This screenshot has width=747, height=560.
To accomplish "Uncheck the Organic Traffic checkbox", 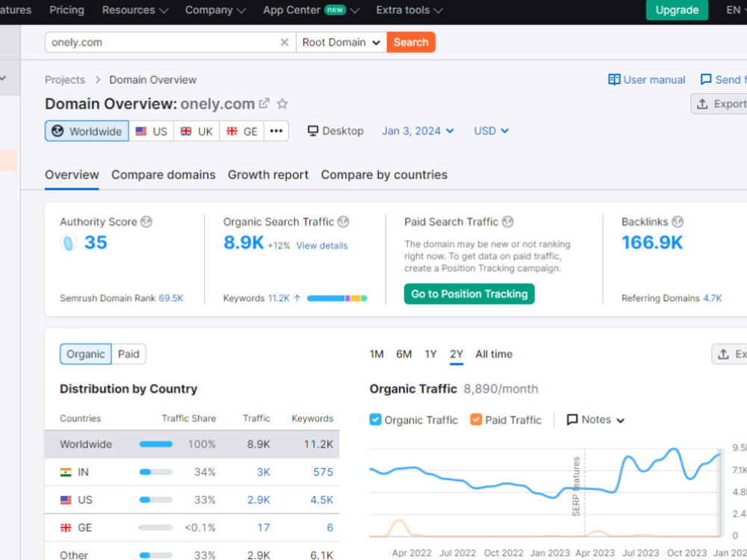I will [376, 420].
